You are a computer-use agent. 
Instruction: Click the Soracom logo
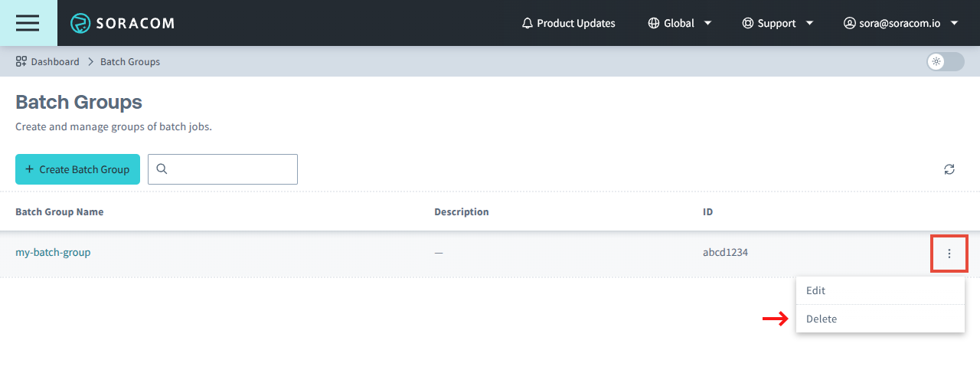(122, 23)
